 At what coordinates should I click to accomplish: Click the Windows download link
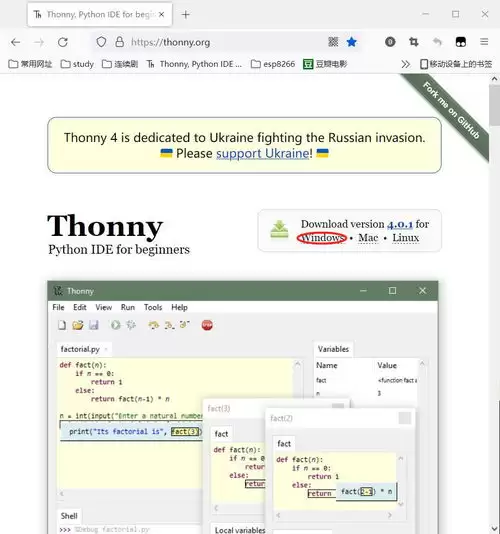322,238
